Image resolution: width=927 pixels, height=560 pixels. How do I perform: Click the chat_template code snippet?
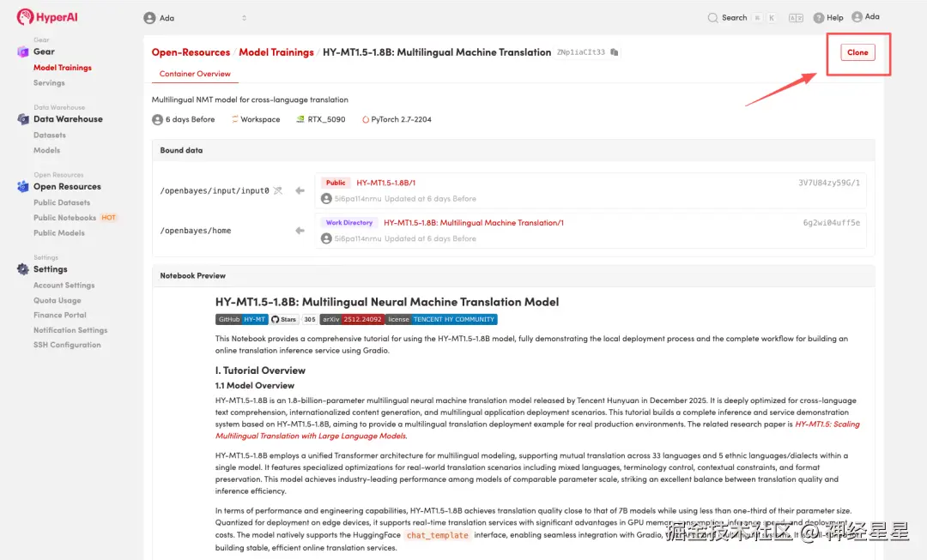(438, 535)
